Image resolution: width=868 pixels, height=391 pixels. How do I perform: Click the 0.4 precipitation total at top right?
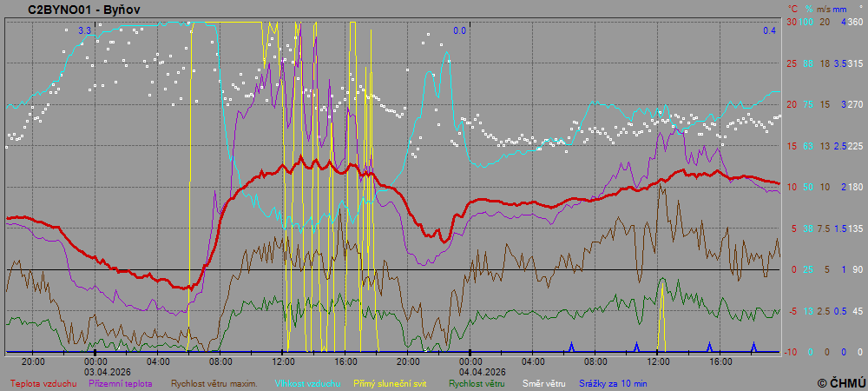[769, 30]
